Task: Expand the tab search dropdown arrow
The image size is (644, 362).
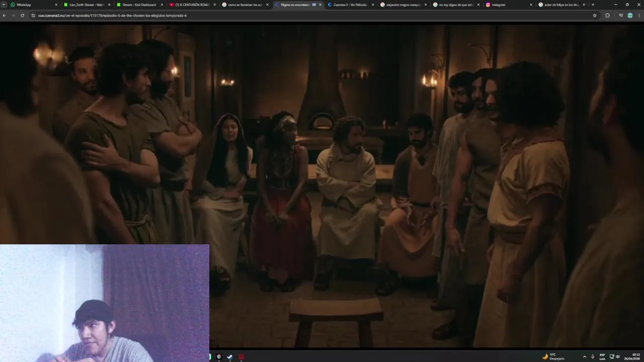Action: pyautogui.click(x=4, y=5)
